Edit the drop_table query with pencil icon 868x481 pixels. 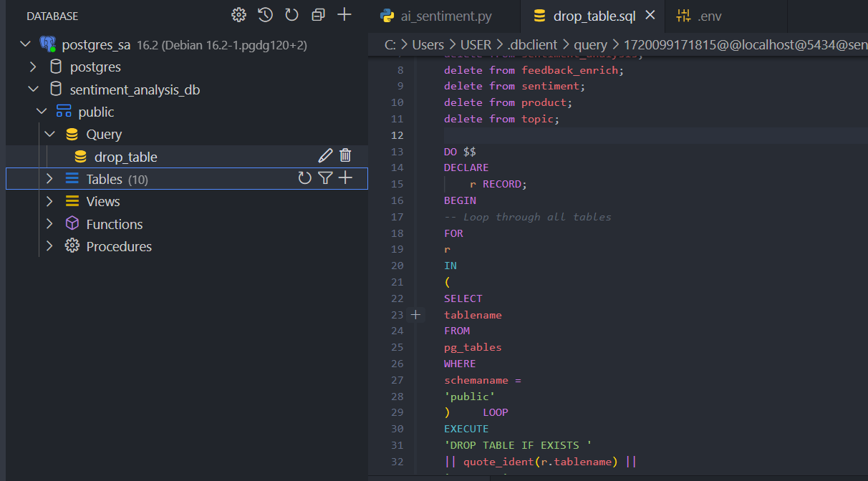tap(325, 156)
